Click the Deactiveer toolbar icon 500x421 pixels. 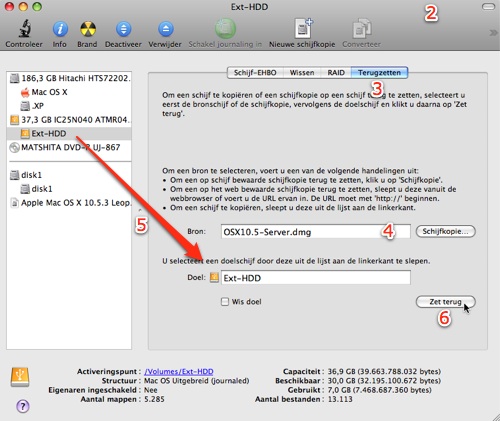tap(123, 29)
